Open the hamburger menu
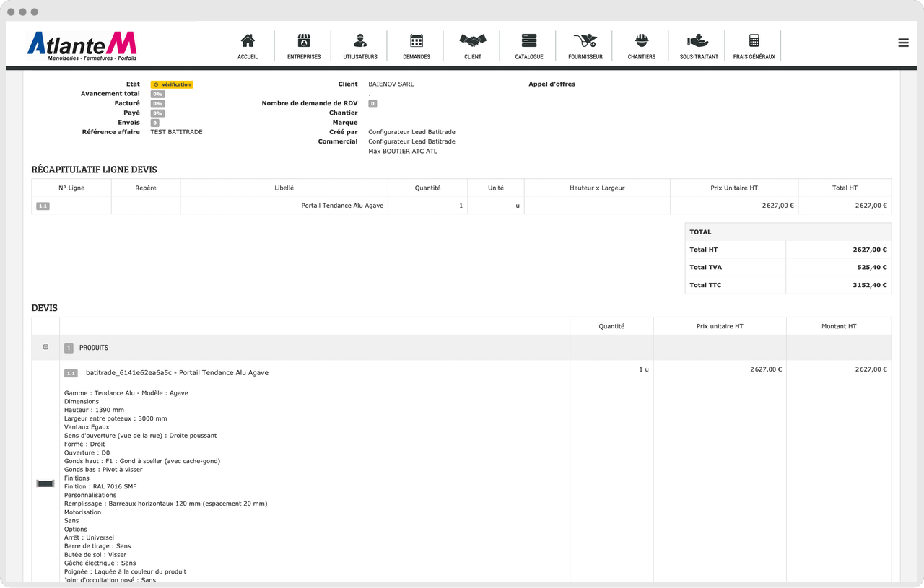The width and height of the screenshot is (924, 588). point(903,43)
